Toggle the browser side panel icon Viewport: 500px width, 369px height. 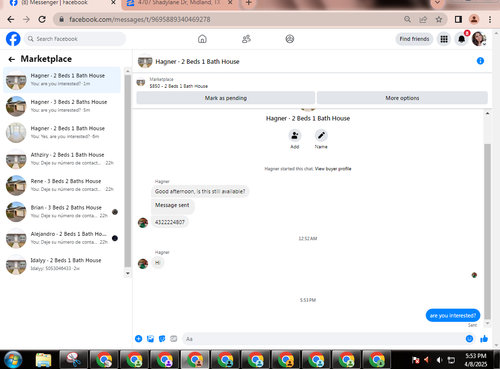point(458,19)
